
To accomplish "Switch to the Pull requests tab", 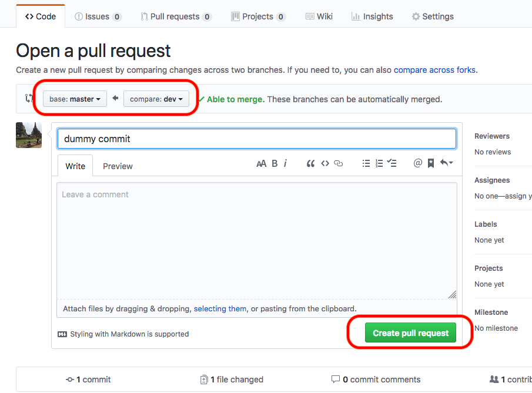I will tap(176, 16).
